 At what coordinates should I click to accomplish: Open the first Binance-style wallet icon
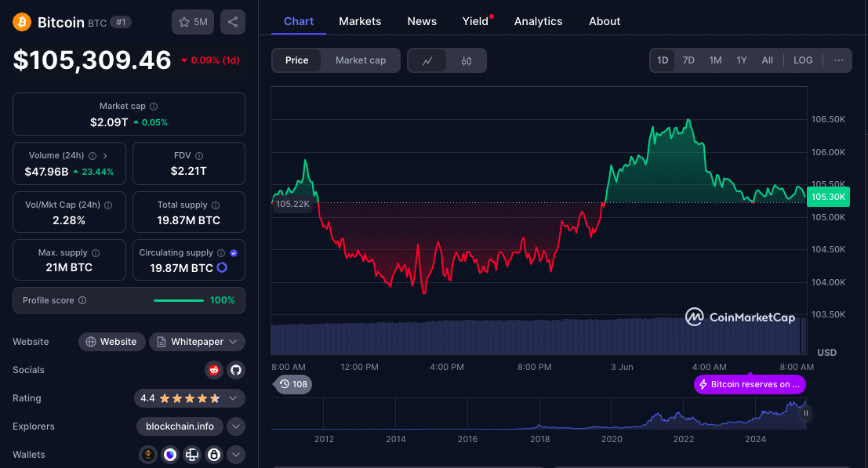(x=148, y=455)
